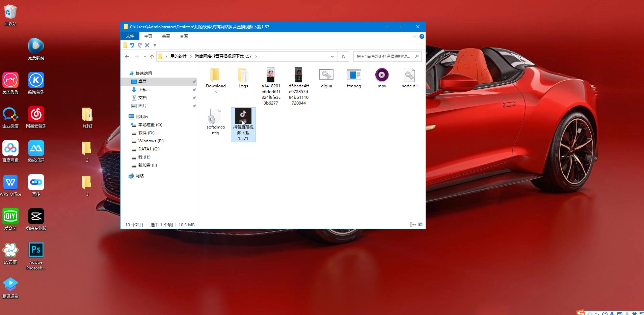The width and height of the screenshot is (644, 315).
Task: Expand the ribbon with the chevron
Action: click(x=414, y=36)
